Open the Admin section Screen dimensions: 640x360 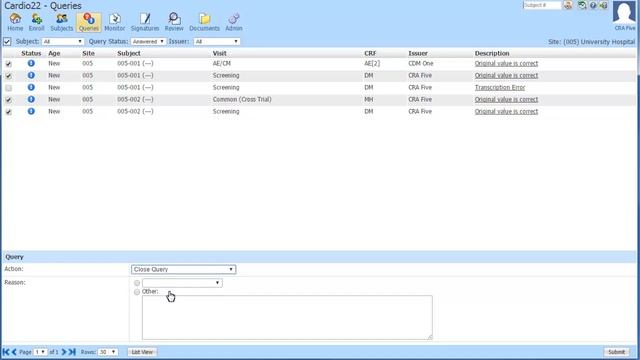(233, 22)
